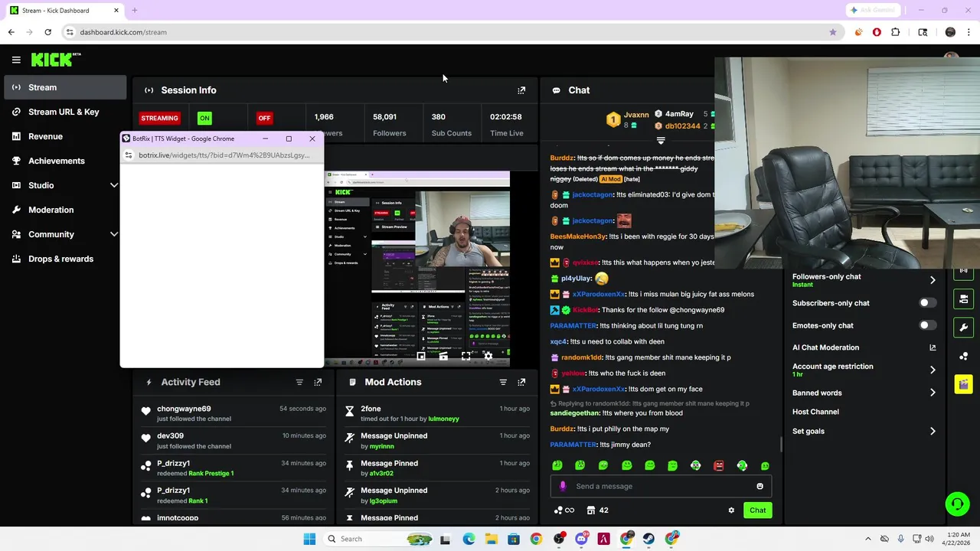Viewport: 980px width, 551px height.
Task: Select Stream in the sidebar
Action: 65,87
